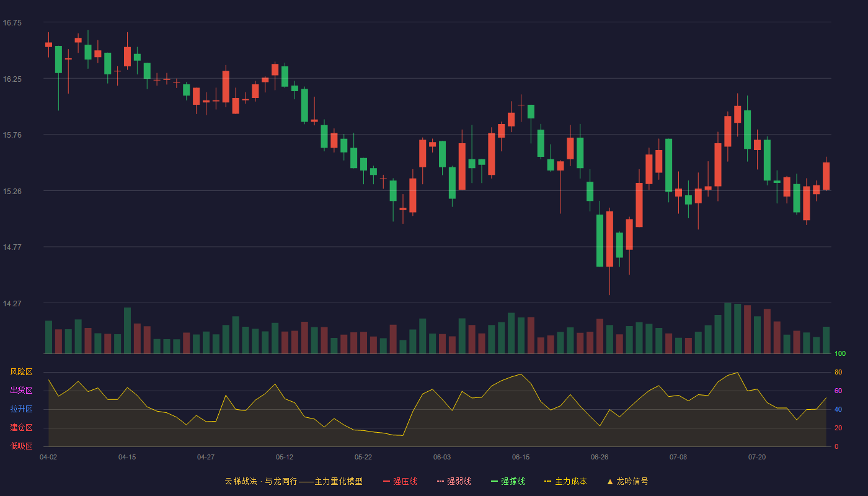Viewport: 868px width, 496px height.
Task: Click the 14.27 price axis label
Action: coord(12,304)
